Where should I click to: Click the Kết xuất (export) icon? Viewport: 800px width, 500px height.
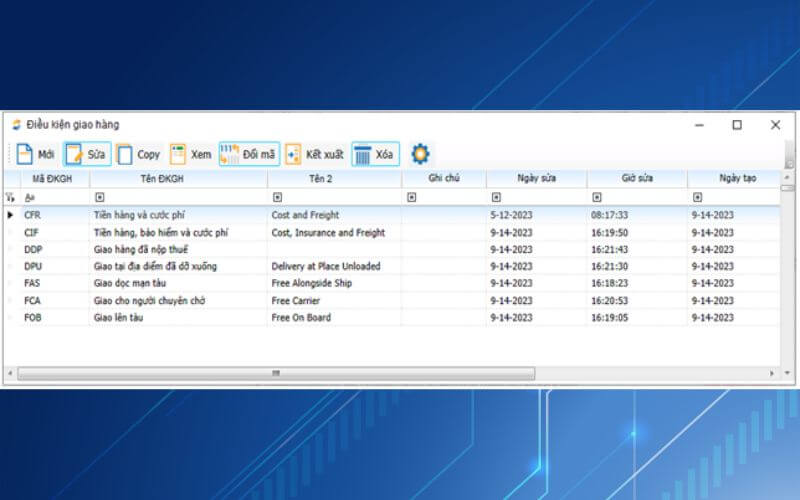point(293,154)
